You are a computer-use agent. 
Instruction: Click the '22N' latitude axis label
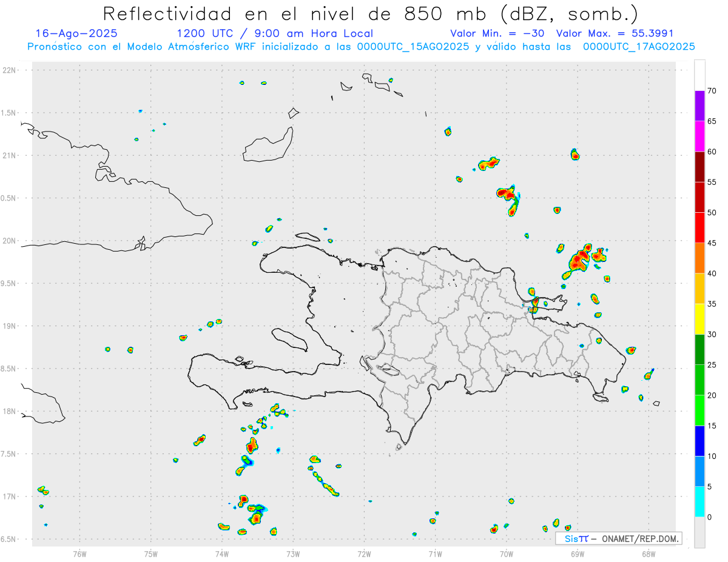tap(10, 70)
